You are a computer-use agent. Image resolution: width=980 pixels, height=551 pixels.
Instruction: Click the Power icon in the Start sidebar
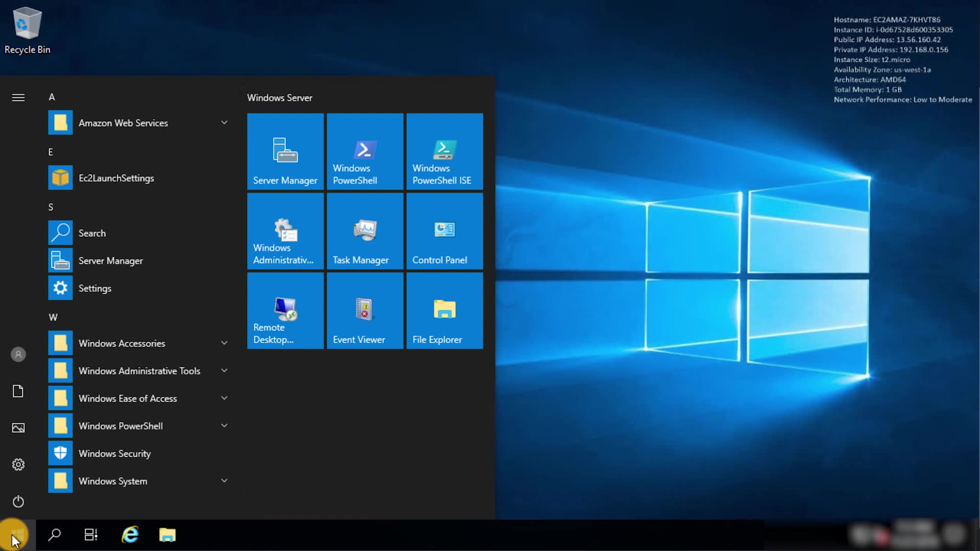pyautogui.click(x=18, y=502)
